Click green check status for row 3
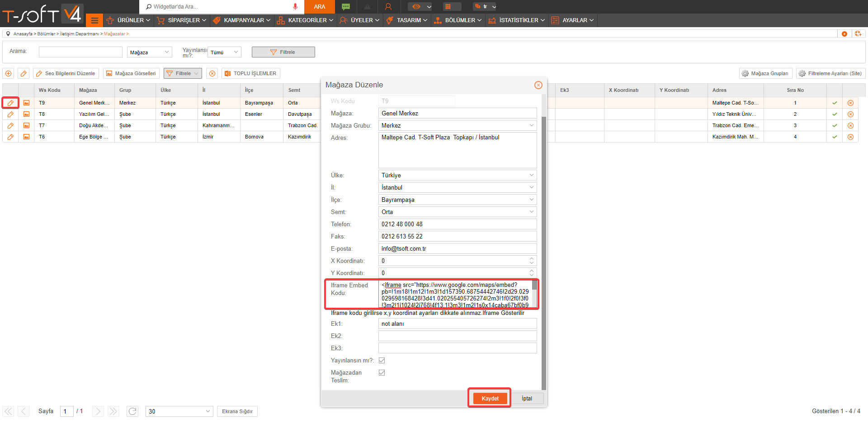This screenshot has height=424, width=868. point(835,125)
